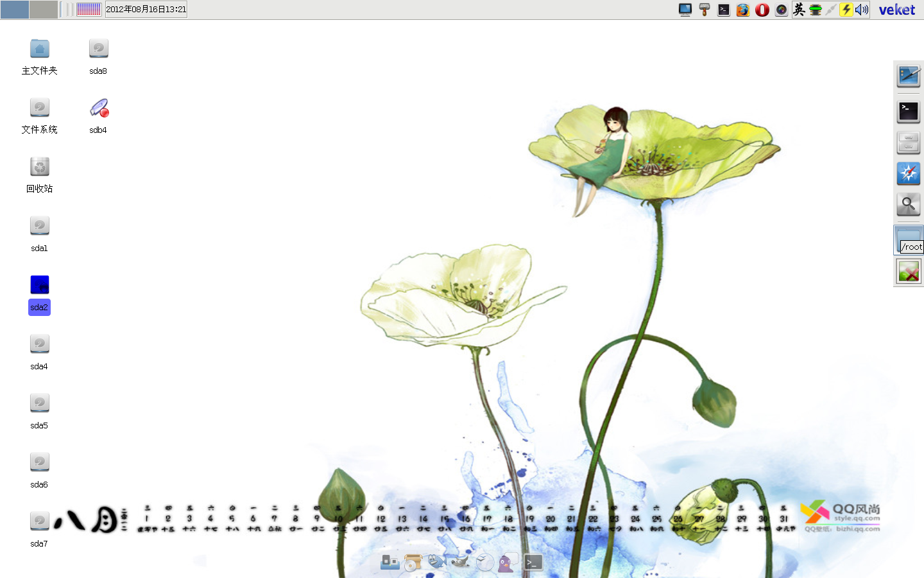The image size is (924, 578).
Task: Open the 主文件夹 home folder icon
Action: click(39, 49)
